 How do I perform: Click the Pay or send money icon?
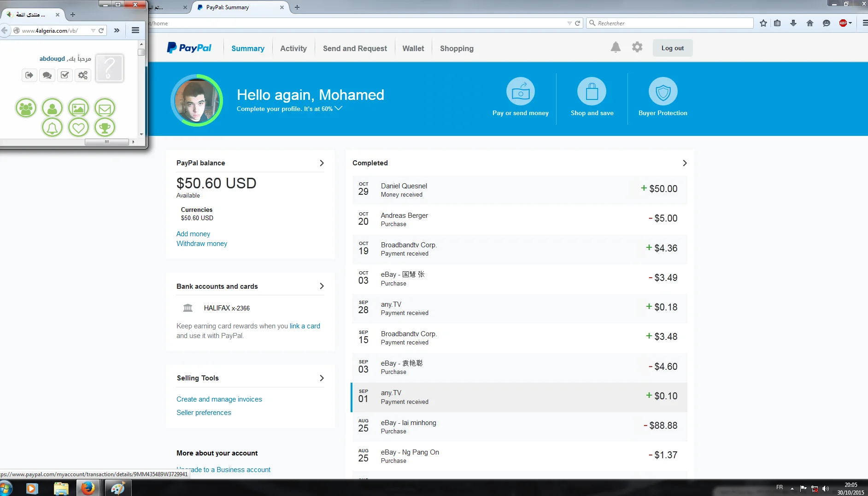[x=520, y=92]
